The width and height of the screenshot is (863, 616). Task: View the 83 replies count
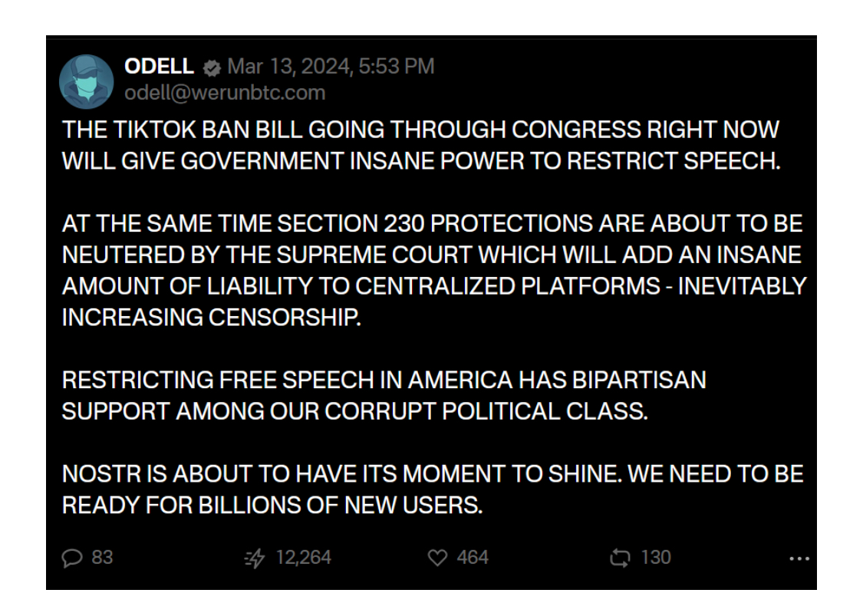coord(102,558)
